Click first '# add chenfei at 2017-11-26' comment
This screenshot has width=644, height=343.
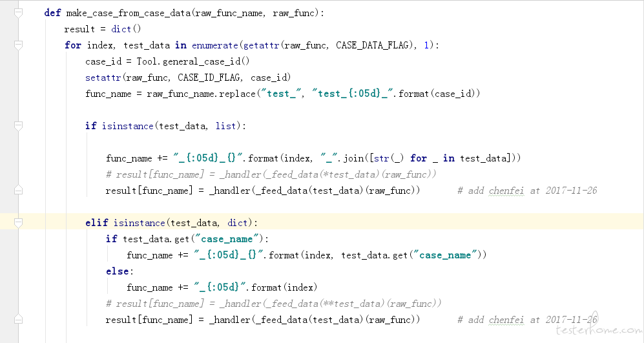tap(527, 191)
